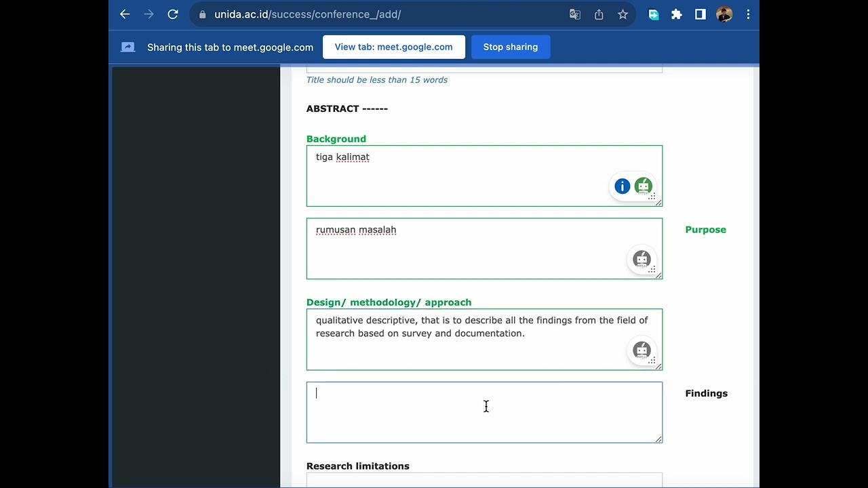Click the green robot icon in Background field
The width and height of the screenshot is (868, 488).
[x=643, y=186]
